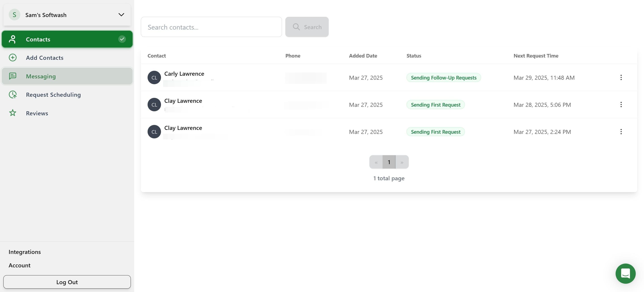Click the Contacts person icon in sidebar
This screenshot has height=292, width=644.
(x=12, y=39)
